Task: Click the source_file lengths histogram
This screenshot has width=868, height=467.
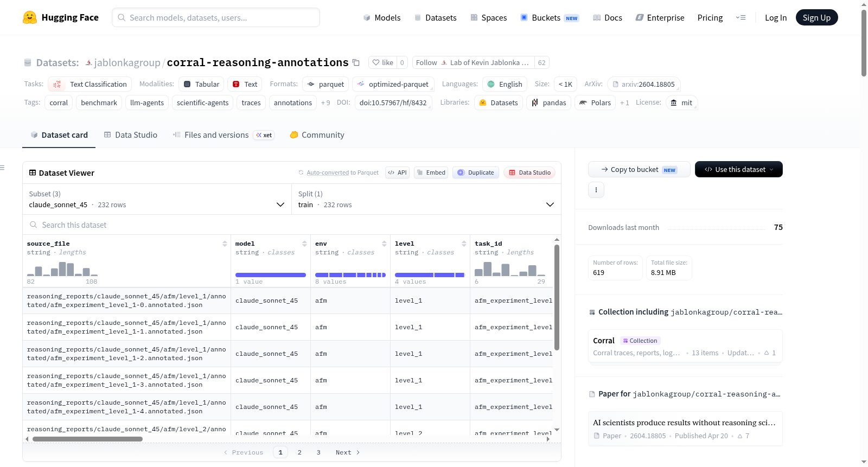Action: [62, 269]
